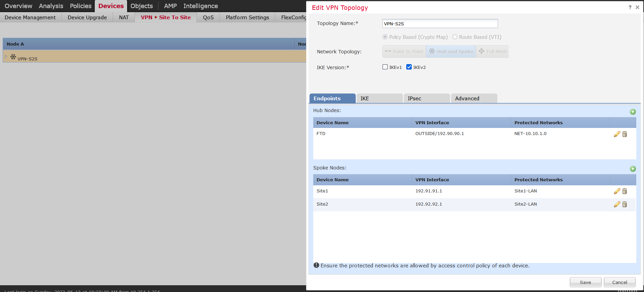
Task: Choose Hub and Spoke network topology
Action: tap(451, 51)
